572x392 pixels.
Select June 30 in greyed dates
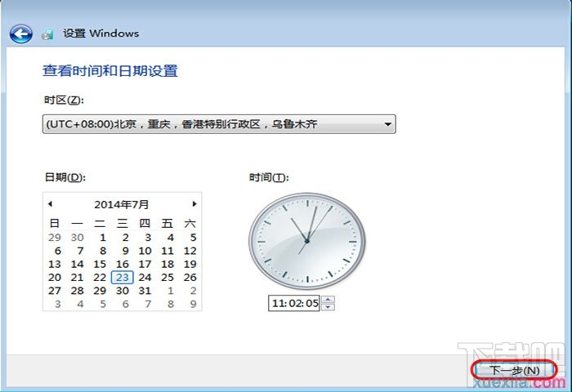pyautogui.click(x=77, y=238)
